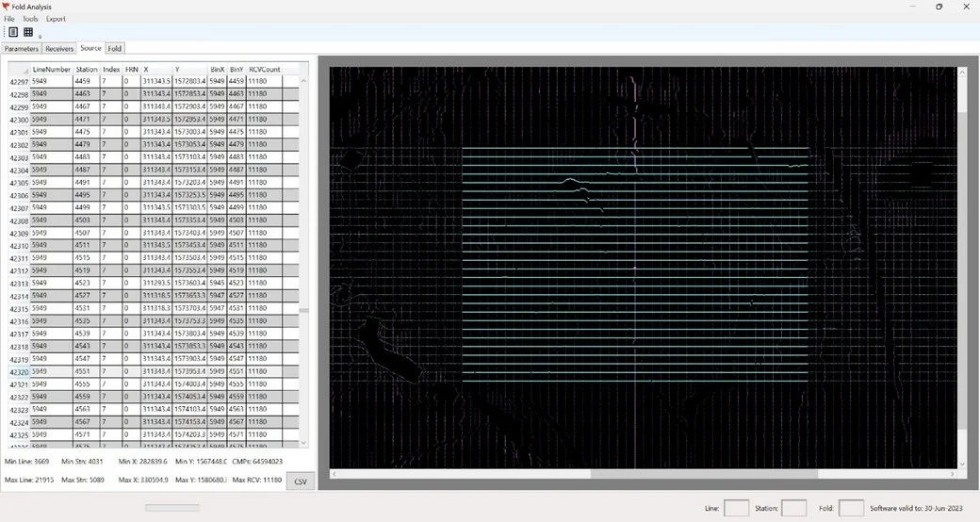Click the table scroll down arrow
Screen dimensions: 980x522
point(303,443)
